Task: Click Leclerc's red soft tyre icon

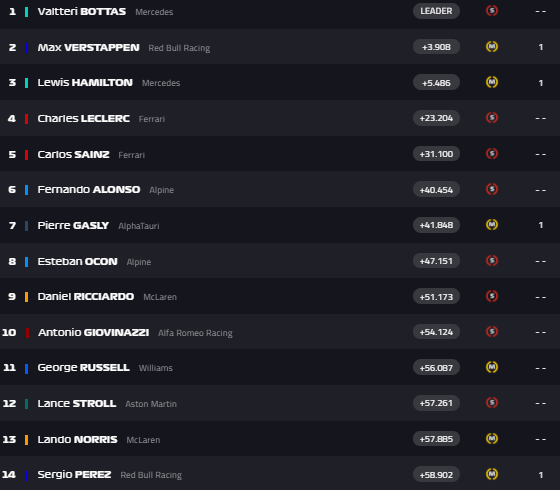Action: (492, 118)
